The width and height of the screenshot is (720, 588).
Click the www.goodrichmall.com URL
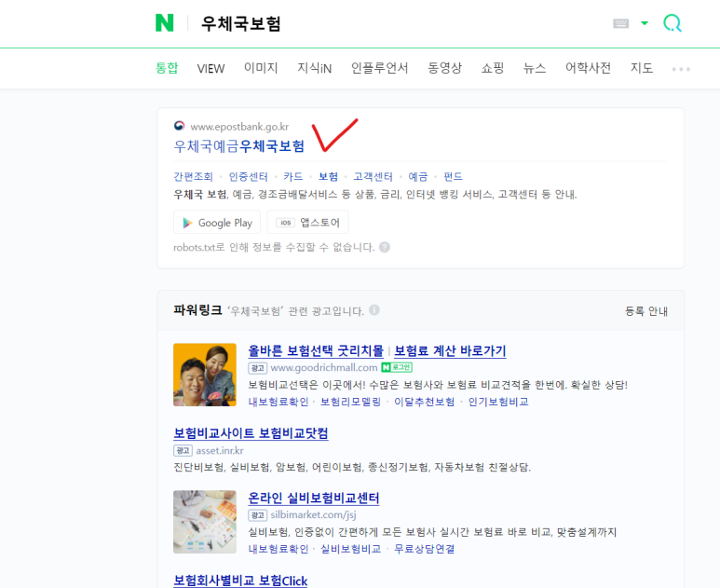(x=324, y=367)
